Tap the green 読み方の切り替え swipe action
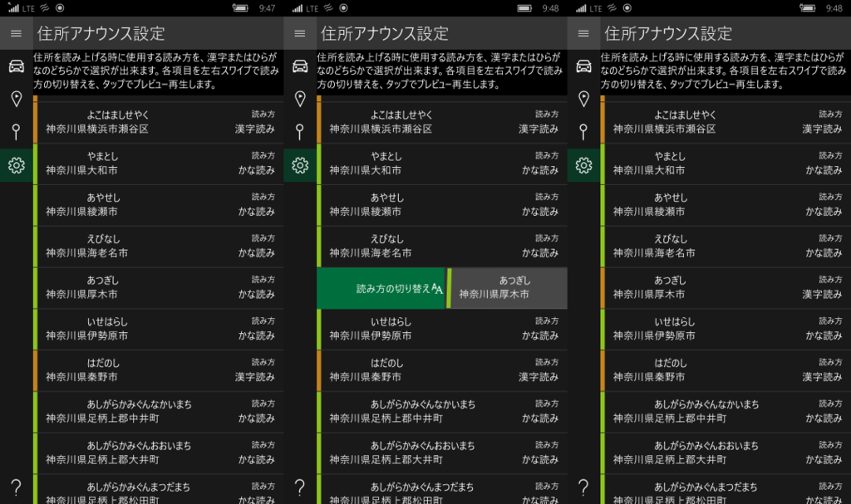 pyautogui.click(x=381, y=288)
